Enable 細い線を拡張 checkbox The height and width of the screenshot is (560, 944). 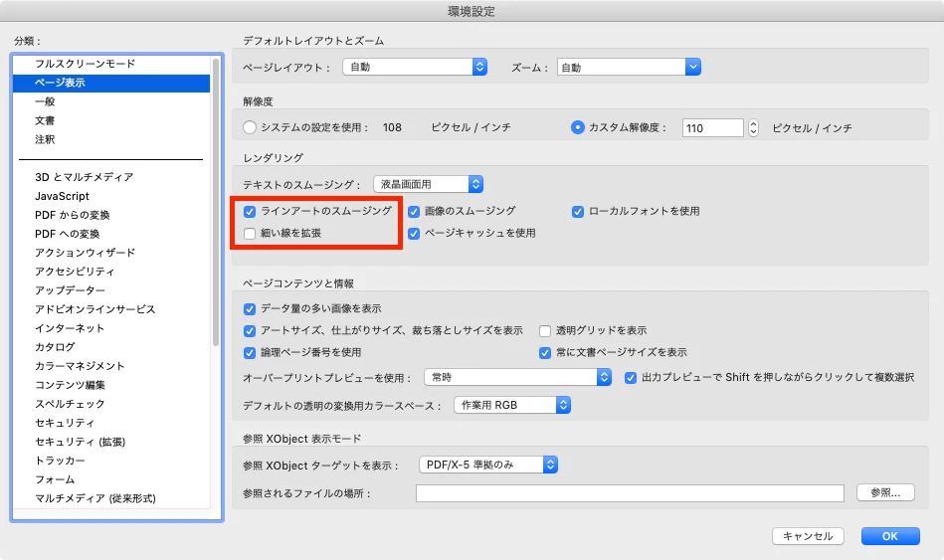point(250,234)
